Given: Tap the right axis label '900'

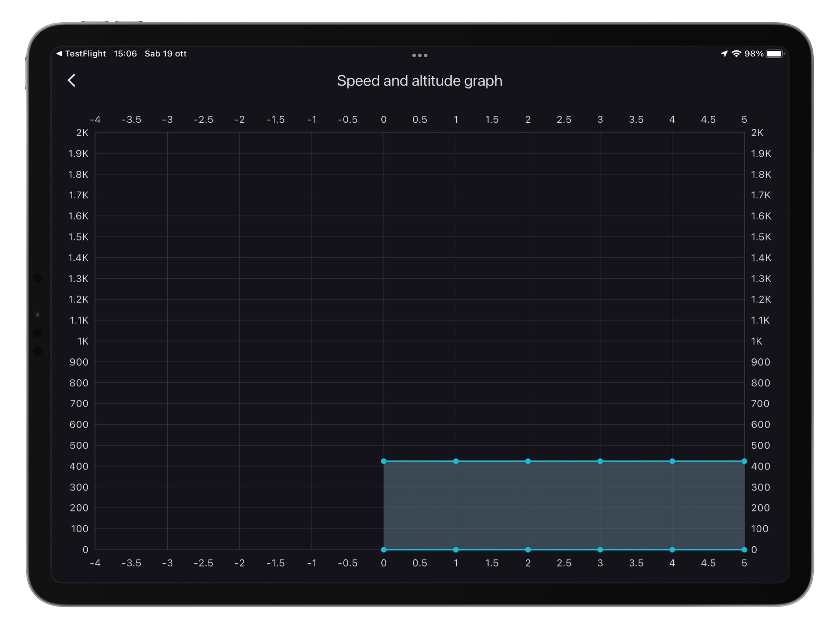Looking at the screenshot, I should 761,362.
